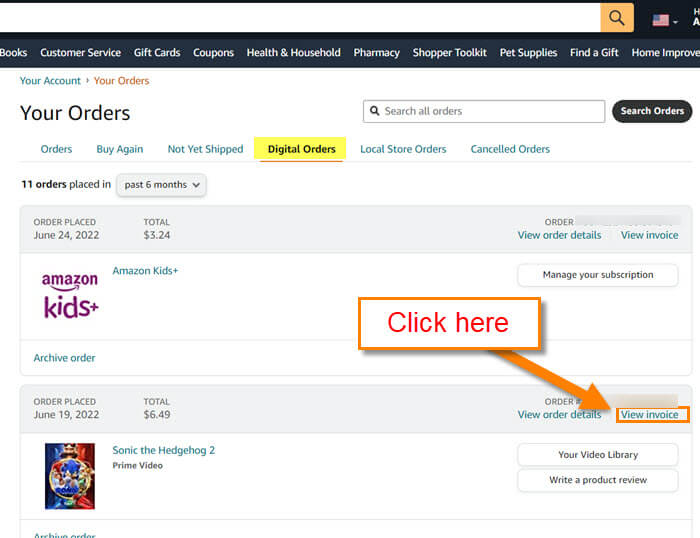
Task: Select the Cancelled Orders tab
Action: 510,149
